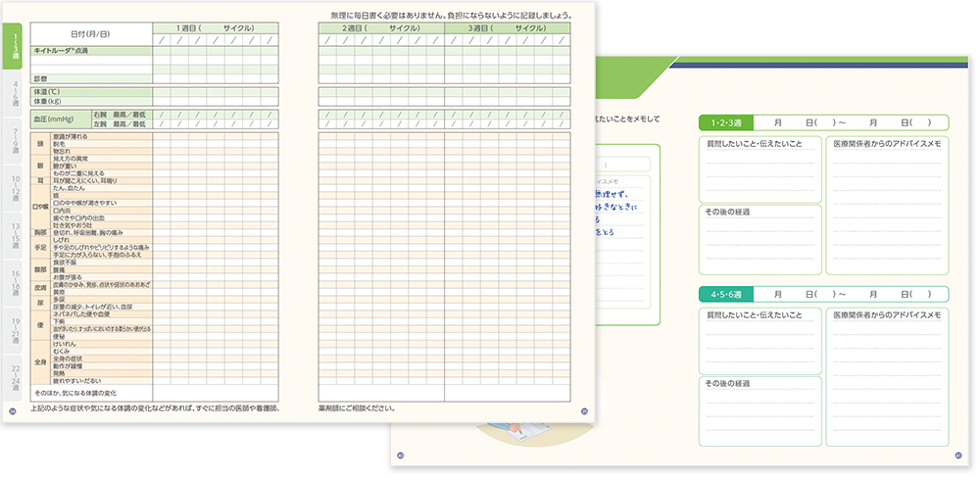The width and height of the screenshot is (980, 478).
Task: Click the illustration at the page bottom
Action: click(514, 431)
